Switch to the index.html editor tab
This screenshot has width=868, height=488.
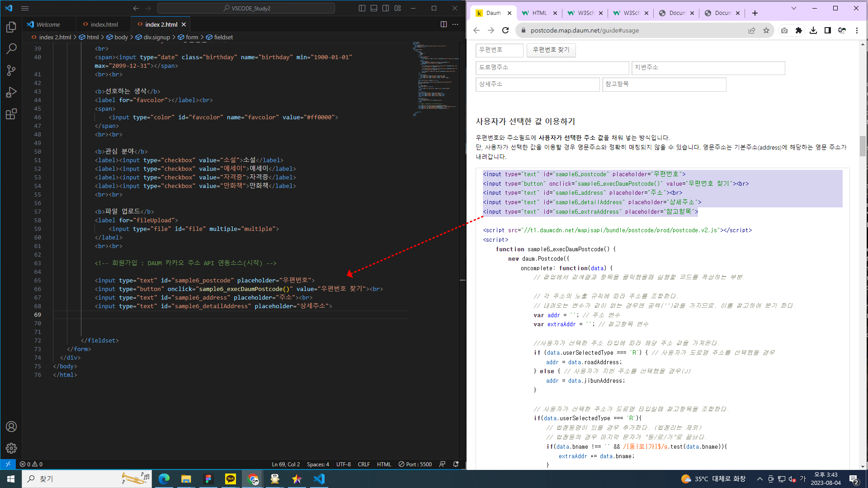104,24
